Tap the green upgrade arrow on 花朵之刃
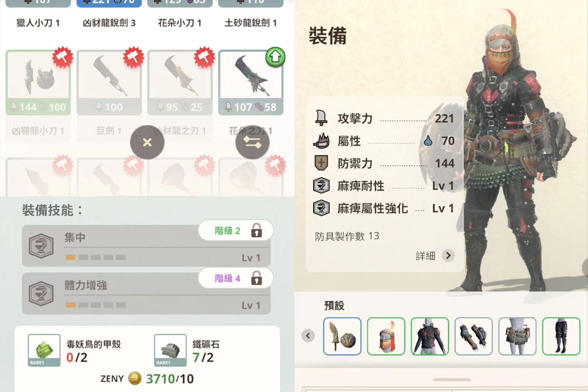The width and height of the screenshot is (588, 392). click(x=275, y=57)
